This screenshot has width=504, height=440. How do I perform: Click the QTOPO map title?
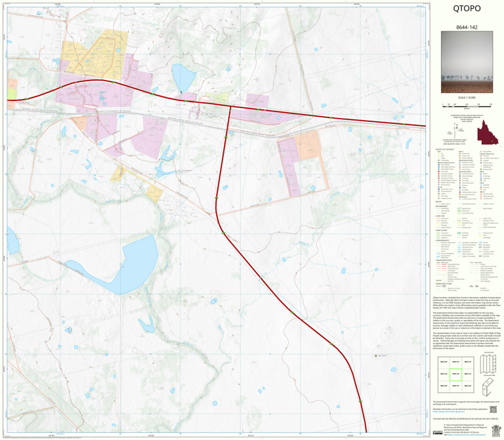click(467, 9)
